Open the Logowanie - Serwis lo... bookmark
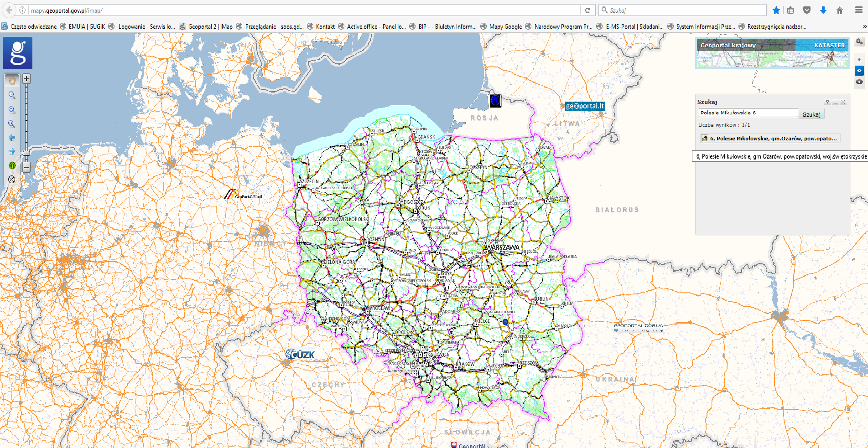 tap(142, 26)
